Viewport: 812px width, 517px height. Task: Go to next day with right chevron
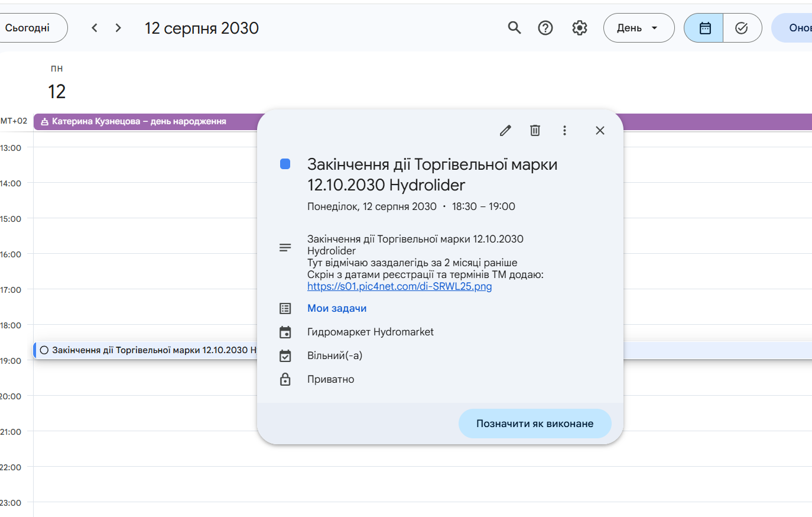118,28
